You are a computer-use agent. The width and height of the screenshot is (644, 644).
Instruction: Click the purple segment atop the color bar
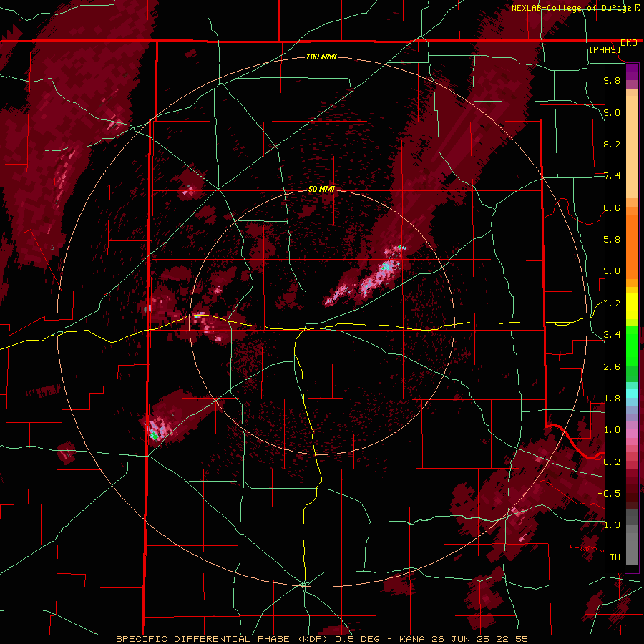point(632,72)
